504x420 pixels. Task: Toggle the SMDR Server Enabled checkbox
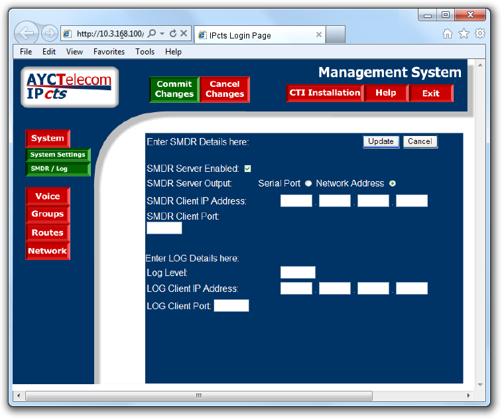pyautogui.click(x=247, y=169)
